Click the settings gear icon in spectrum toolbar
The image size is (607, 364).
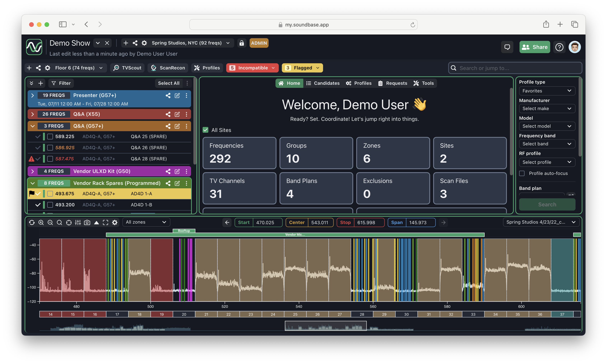point(115,222)
